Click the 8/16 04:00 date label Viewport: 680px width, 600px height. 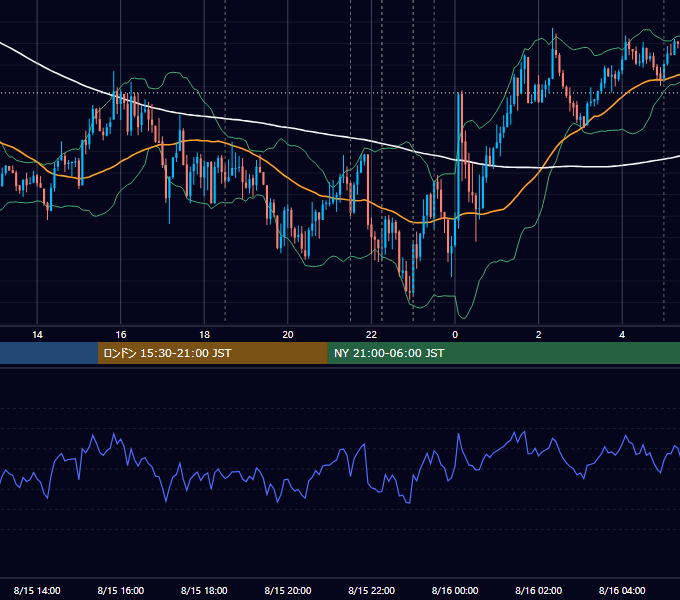point(622,590)
